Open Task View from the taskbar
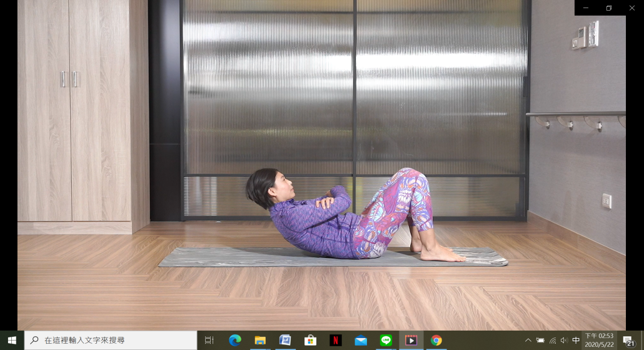The height and width of the screenshot is (350, 644). (x=209, y=340)
